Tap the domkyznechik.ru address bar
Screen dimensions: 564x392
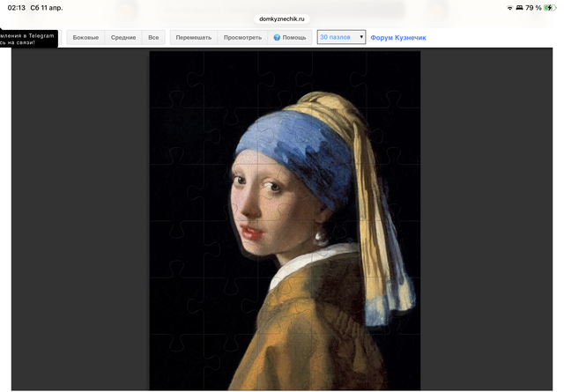click(x=282, y=18)
